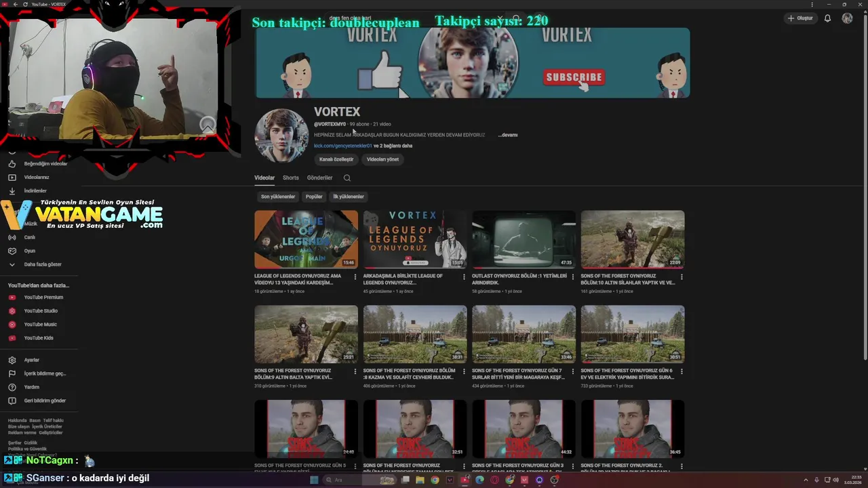The height and width of the screenshot is (488, 868).
Task: Open Microsoft Edge icon in taskbar
Action: [x=479, y=480]
